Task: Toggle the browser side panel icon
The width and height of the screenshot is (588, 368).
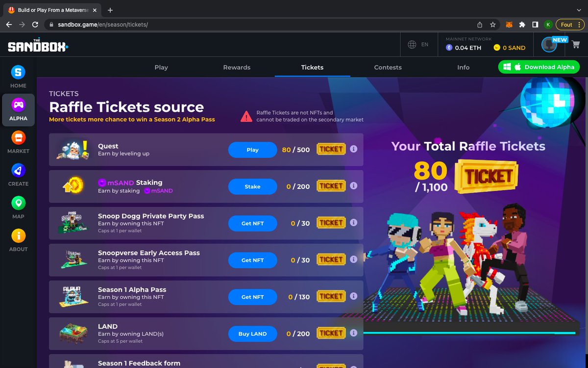Action: point(536,25)
